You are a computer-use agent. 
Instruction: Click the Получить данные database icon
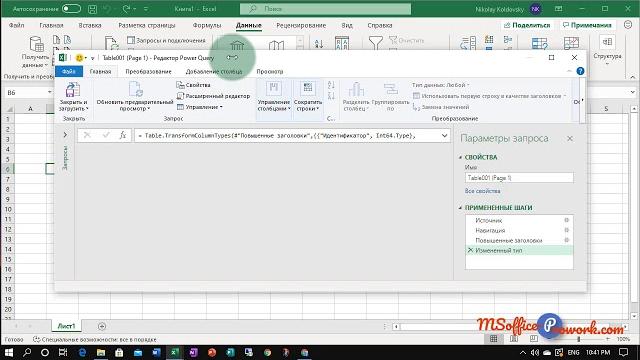point(36,44)
